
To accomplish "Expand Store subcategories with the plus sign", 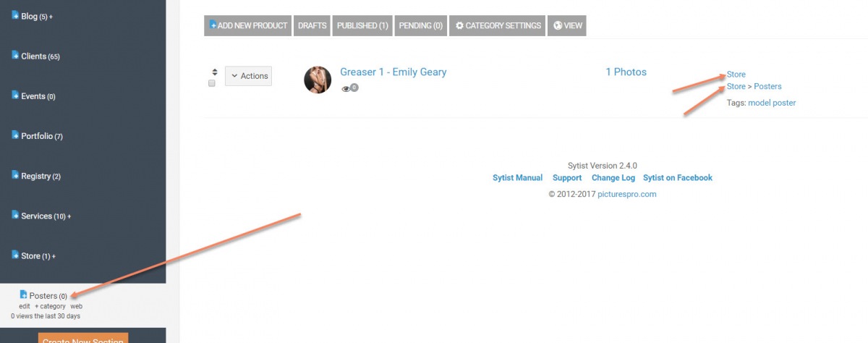I will click(54, 256).
